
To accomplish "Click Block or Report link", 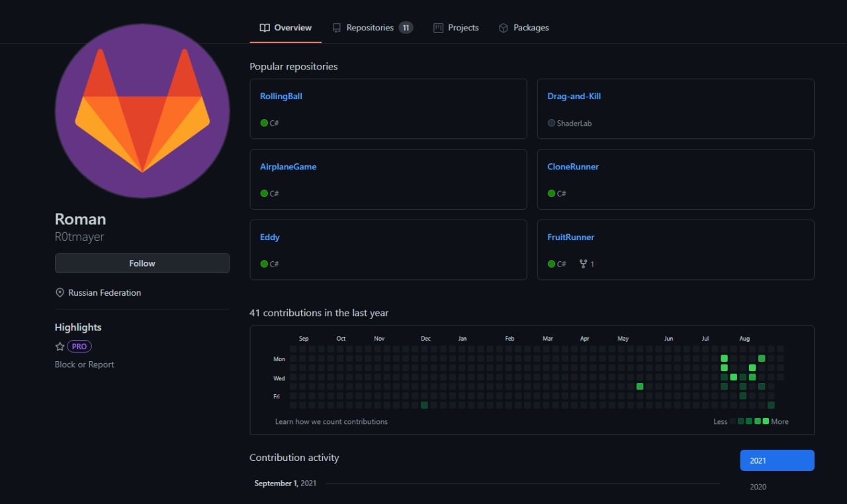I will pyautogui.click(x=84, y=364).
